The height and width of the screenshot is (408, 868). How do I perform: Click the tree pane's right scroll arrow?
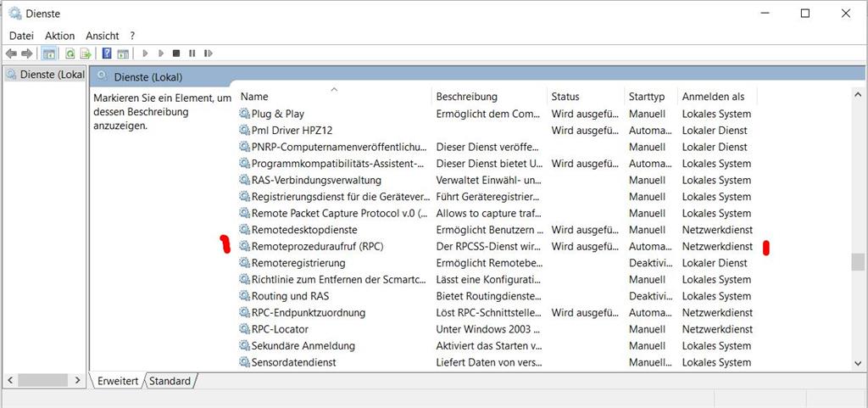(x=77, y=380)
